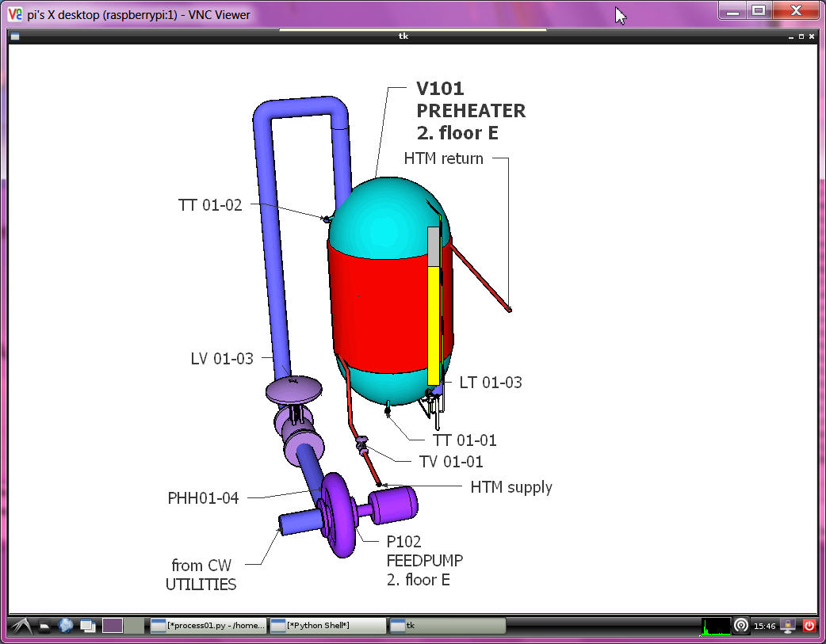Switch to the Python Shell taskbar window
The height and width of the screenshot is (644, 826).
click(327, 626)
